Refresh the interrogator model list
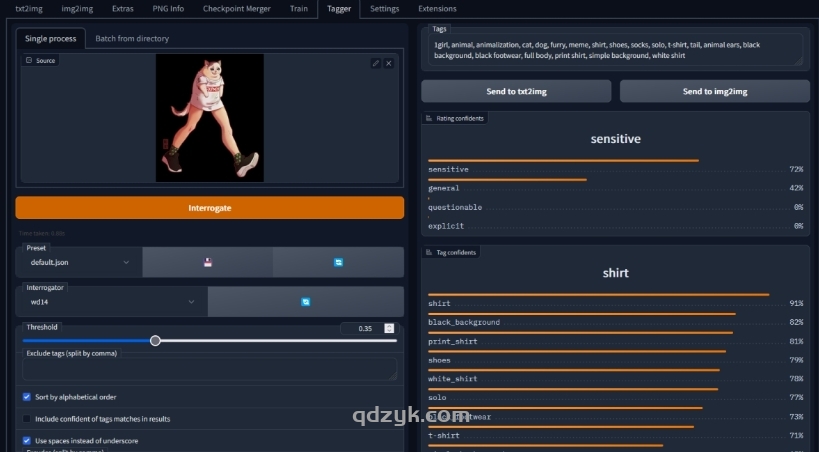The image size is (819, 452). pos(305,301)
